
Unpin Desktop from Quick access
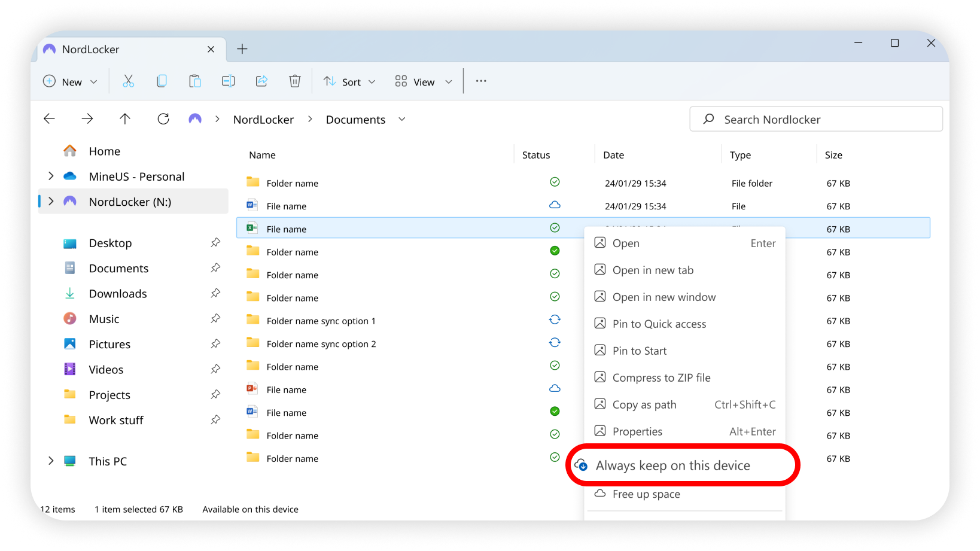pos(215,243)
